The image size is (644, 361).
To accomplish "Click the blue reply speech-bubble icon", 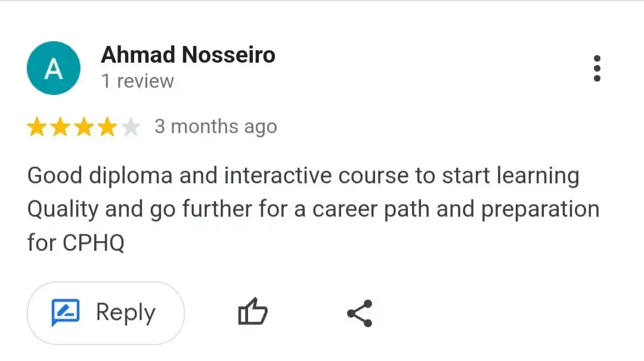I will pyautogui.click(x=66, y=312).
